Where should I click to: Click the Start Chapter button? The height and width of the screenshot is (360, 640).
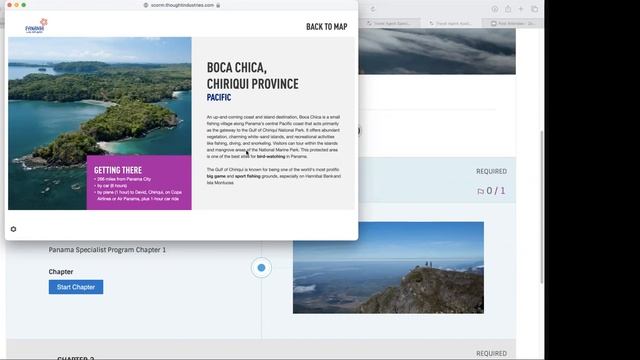click(76, 287)
